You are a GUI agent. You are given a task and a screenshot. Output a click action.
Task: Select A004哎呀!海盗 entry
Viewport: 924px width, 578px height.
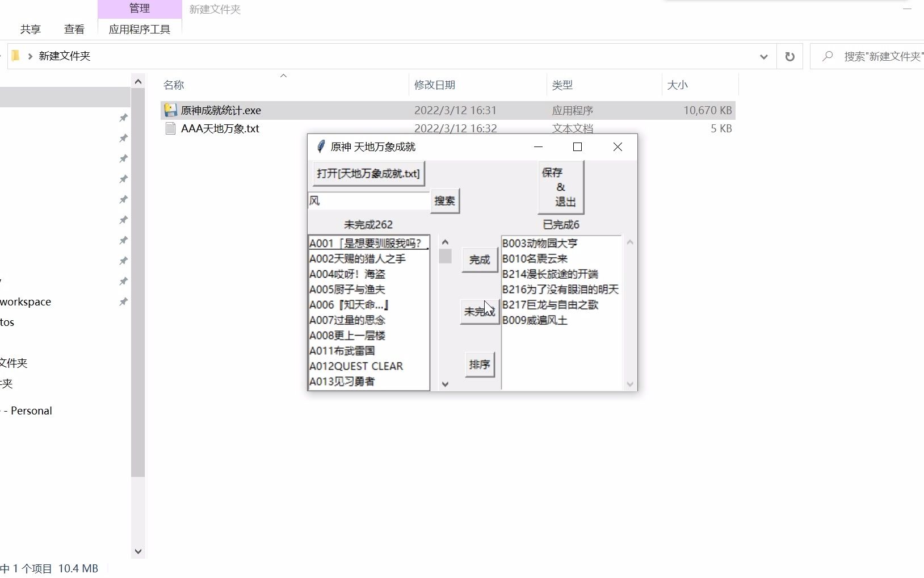click(x=368, y=274)
